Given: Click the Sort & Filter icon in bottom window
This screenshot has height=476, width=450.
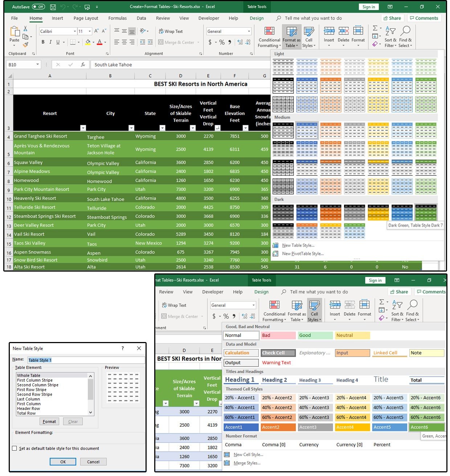Looking at the screenshot, I should click(397, 305).
